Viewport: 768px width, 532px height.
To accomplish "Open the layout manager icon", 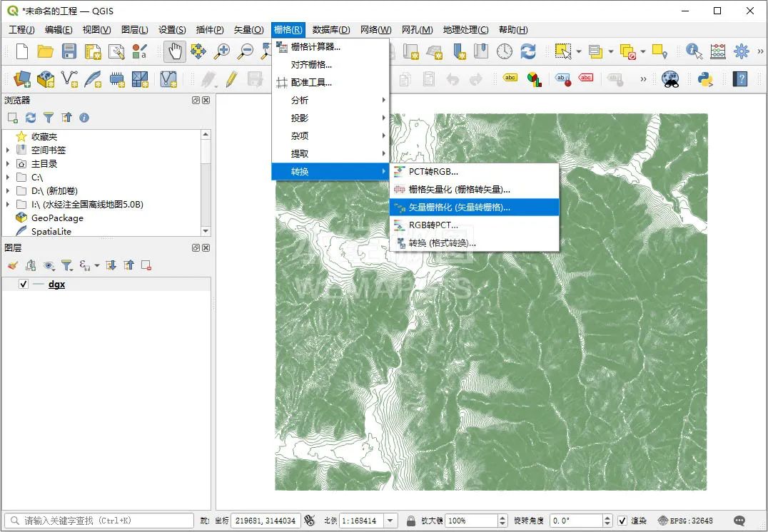I will coord(116,51).
